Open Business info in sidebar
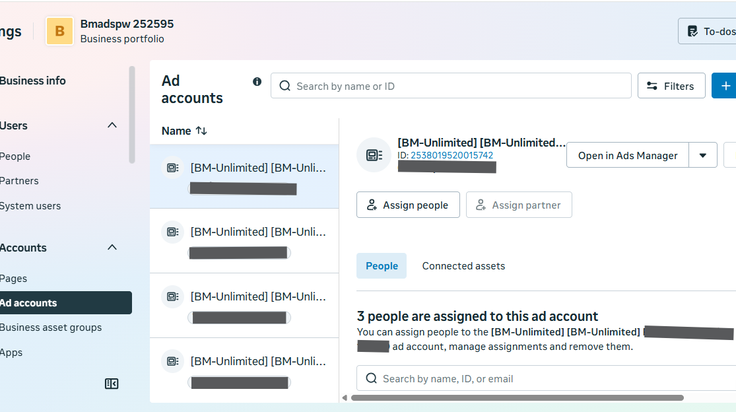This screenshot has width=736, height=412. coord(33,81)
